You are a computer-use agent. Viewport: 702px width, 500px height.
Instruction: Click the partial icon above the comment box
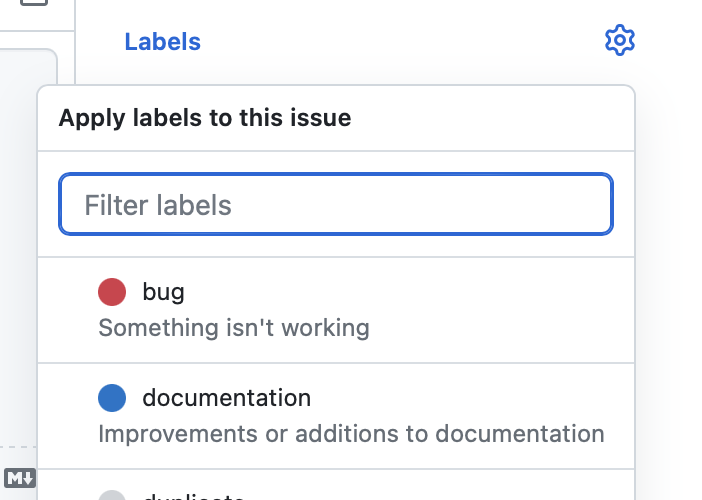coord(34,3)
